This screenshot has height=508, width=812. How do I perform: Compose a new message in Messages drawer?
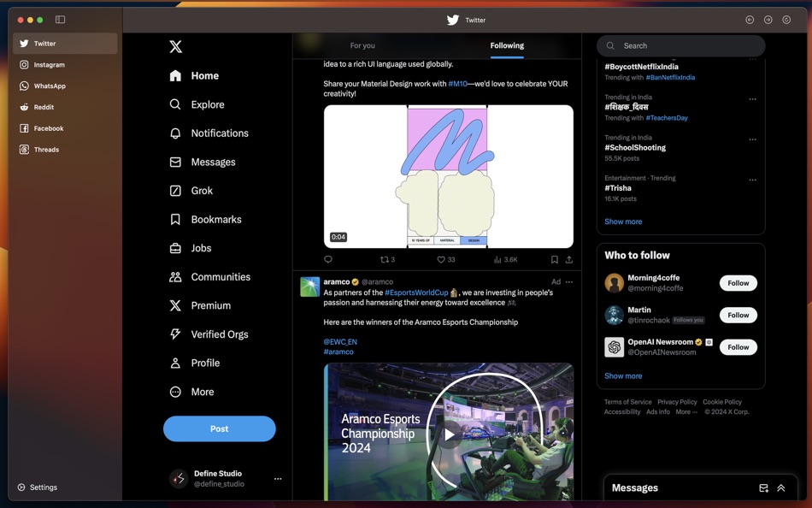(x=763, y=488)
